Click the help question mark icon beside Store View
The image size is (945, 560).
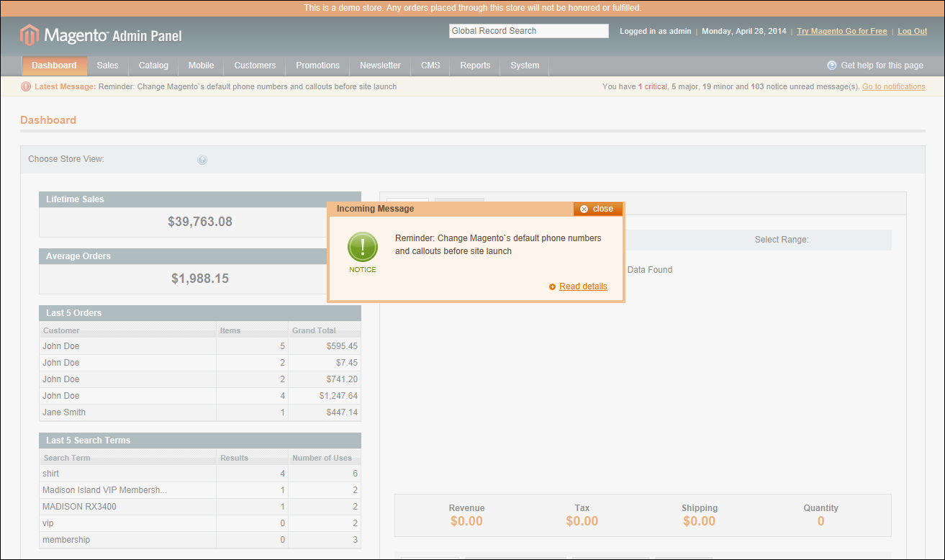pos(202,160)
